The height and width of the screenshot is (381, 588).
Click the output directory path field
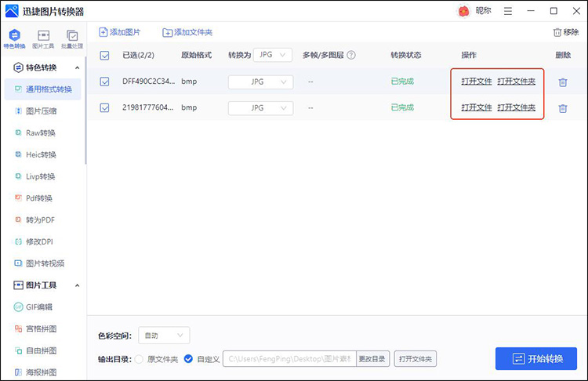tap(289, 359)
